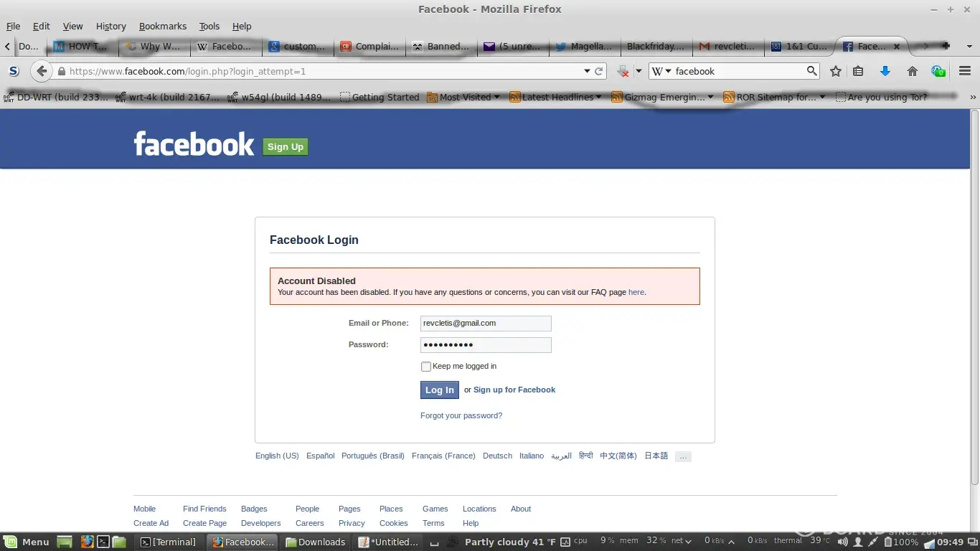The width and height of the screenshot is (980, 551).
Task: Click the Sign up for Facebook link
Action: click(x=514, y=390)
